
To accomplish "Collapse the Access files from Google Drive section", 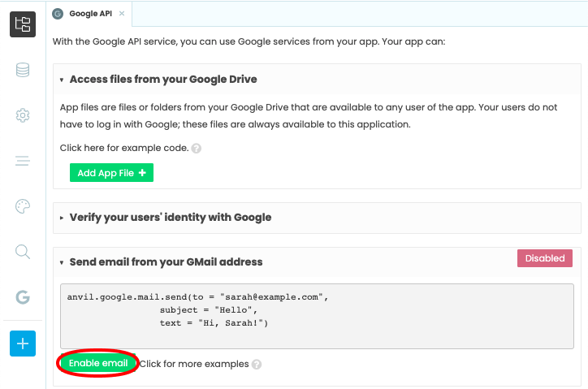I will 62,80.
